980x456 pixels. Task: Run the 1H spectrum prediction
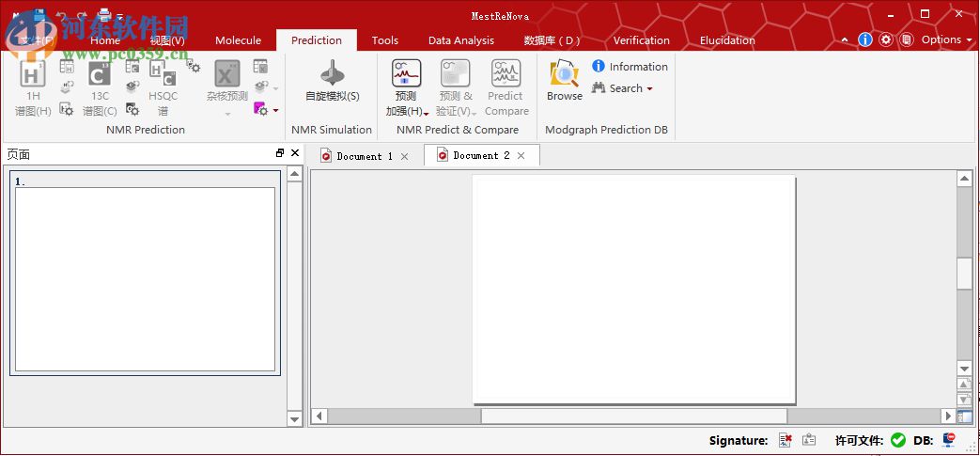(33, 87)
